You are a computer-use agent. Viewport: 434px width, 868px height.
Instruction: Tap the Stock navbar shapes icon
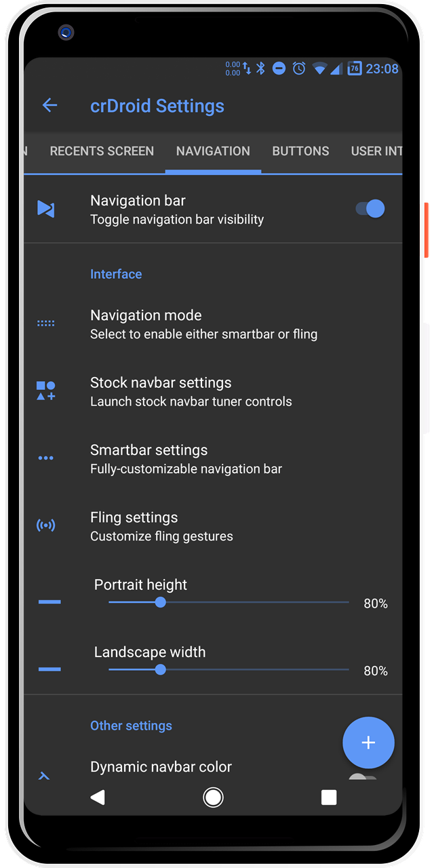coord(45,391)
